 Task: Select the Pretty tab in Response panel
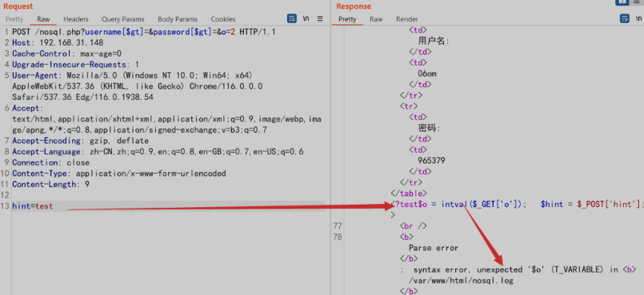347,19
